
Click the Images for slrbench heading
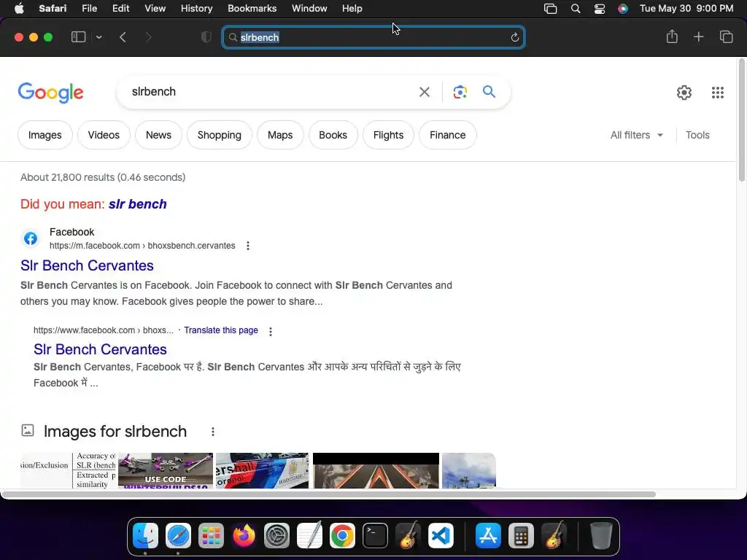coord(115,431)
